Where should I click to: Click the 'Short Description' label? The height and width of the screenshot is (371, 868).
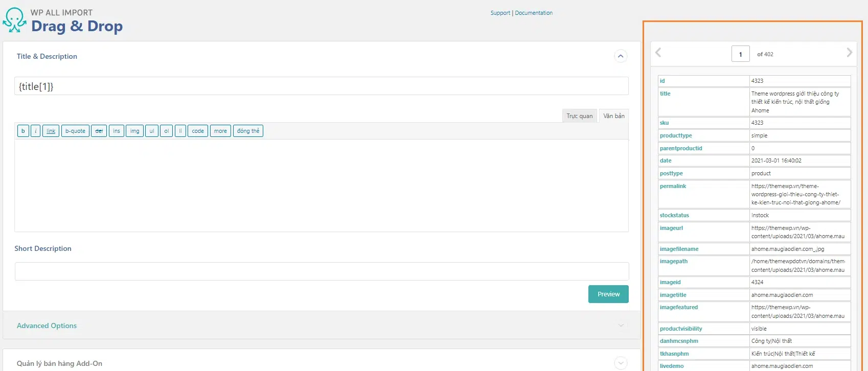pyautogui.click(x=43, y=248)
